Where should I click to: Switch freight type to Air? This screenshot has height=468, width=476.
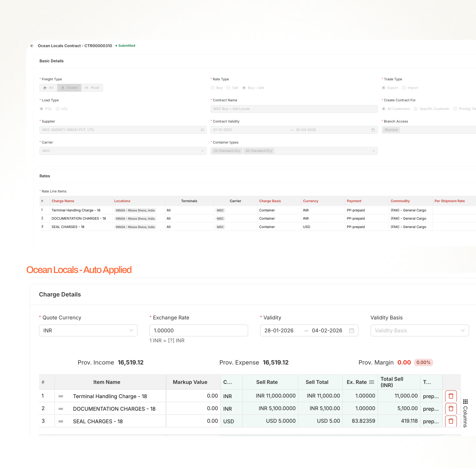tap(48, 88)
